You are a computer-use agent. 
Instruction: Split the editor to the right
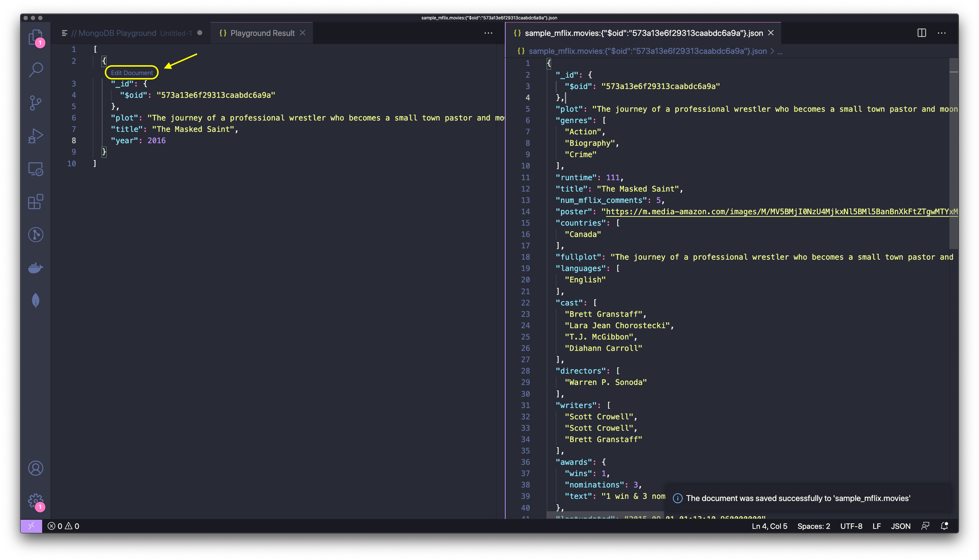tap(922, 33)
